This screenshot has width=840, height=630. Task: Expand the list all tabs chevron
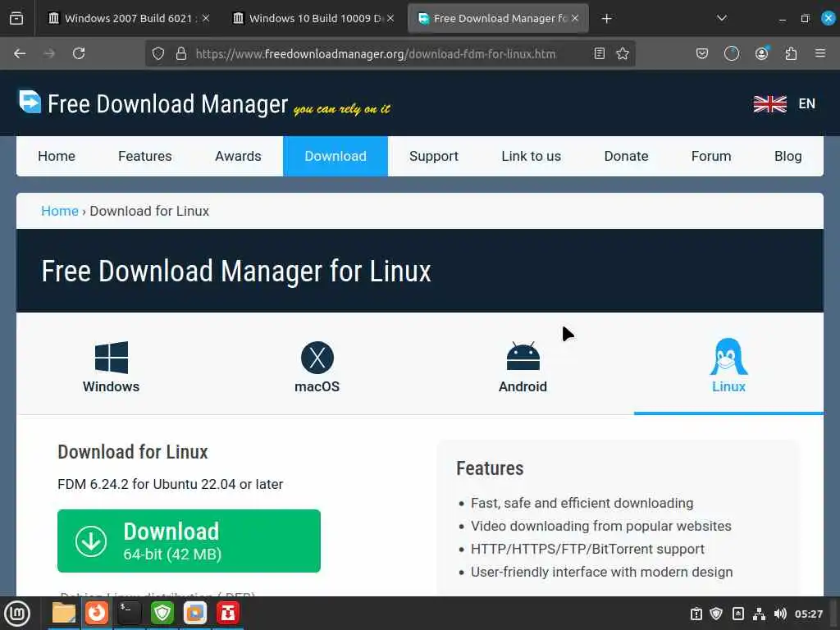click(722, 18)
